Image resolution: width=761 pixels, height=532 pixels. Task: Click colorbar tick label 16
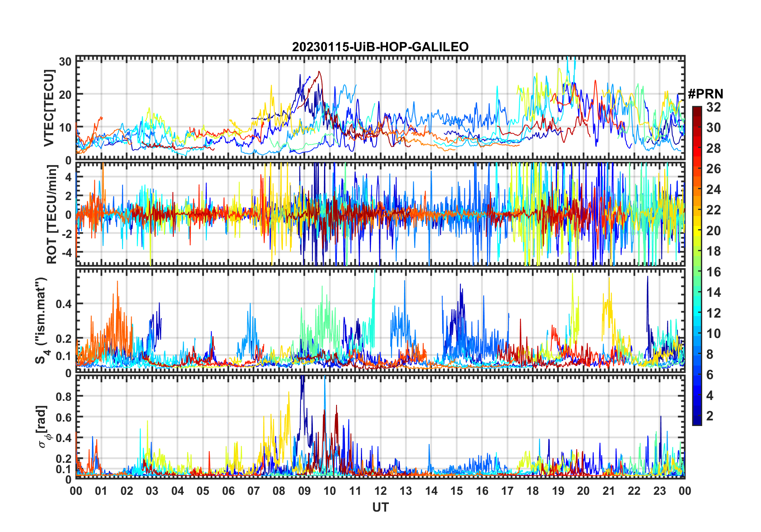click(713, 272)
